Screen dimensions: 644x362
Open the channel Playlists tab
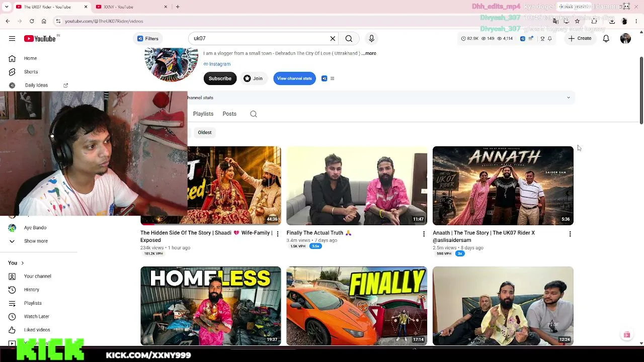[x=203, y=114]
